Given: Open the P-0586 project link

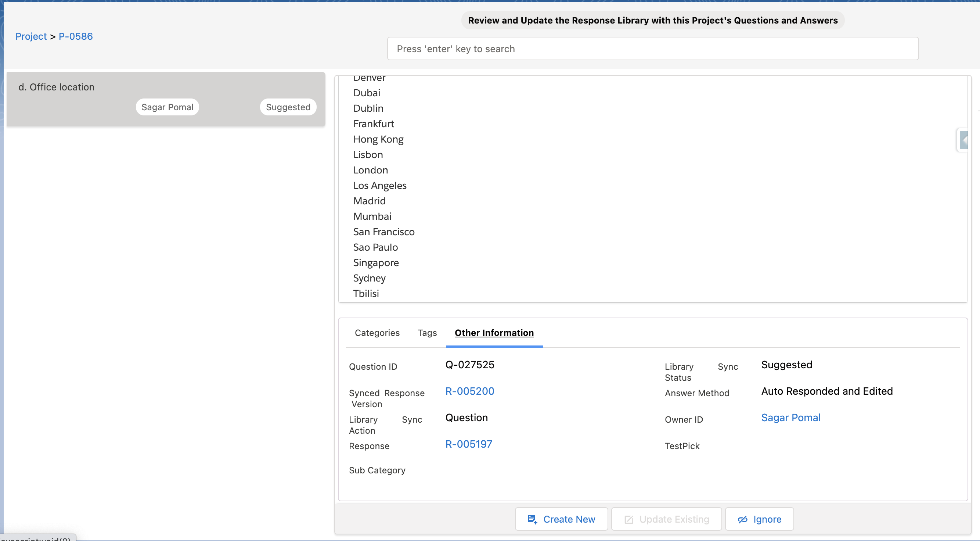Looking at the screenshot, I should click(x=76, y=36).
